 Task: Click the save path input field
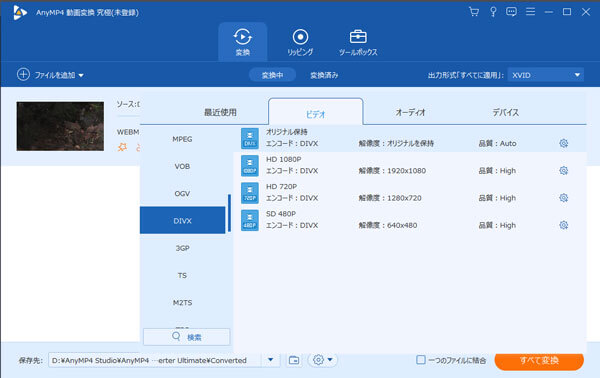tap(155, 360)
